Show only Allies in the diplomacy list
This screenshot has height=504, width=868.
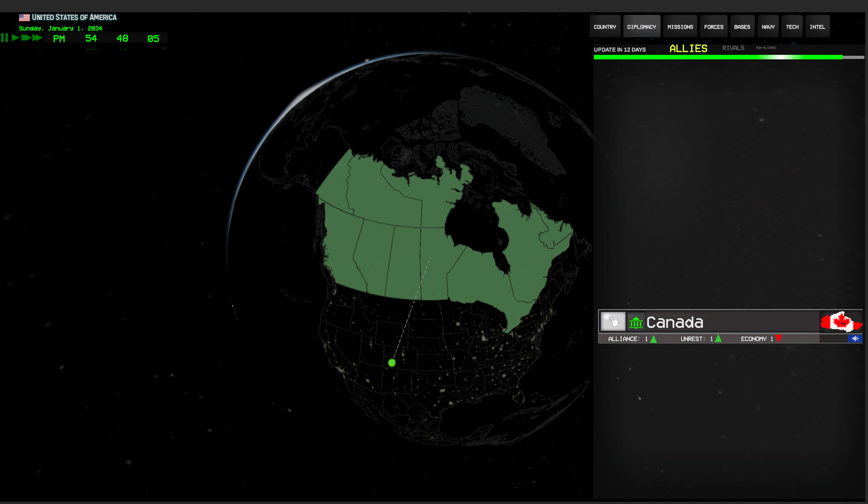coord(688,48)
